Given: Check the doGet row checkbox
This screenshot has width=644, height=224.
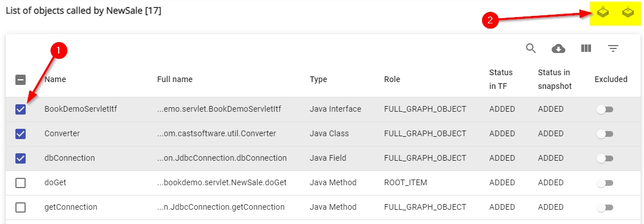Looking at the screenshot, I should [21, 182].
